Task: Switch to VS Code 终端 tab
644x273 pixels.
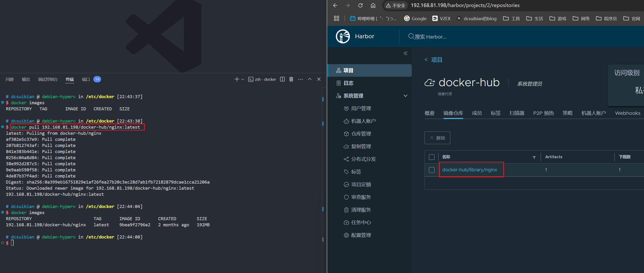Action: tap(70, 79)
